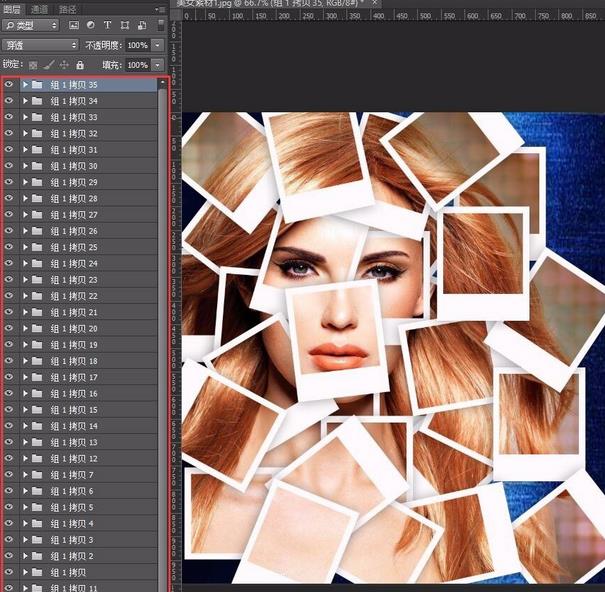Expand the 组 1 拷贝 34 group

click(25, 101)
